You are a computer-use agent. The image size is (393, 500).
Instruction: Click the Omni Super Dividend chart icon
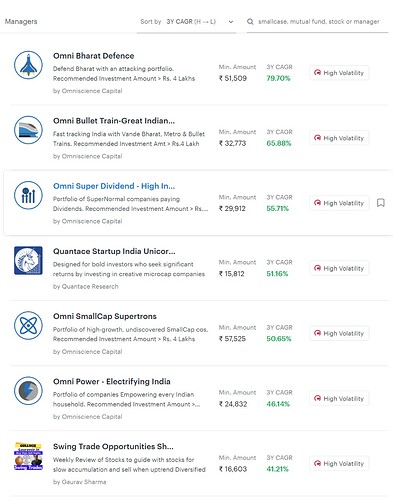tap(28, 195)
